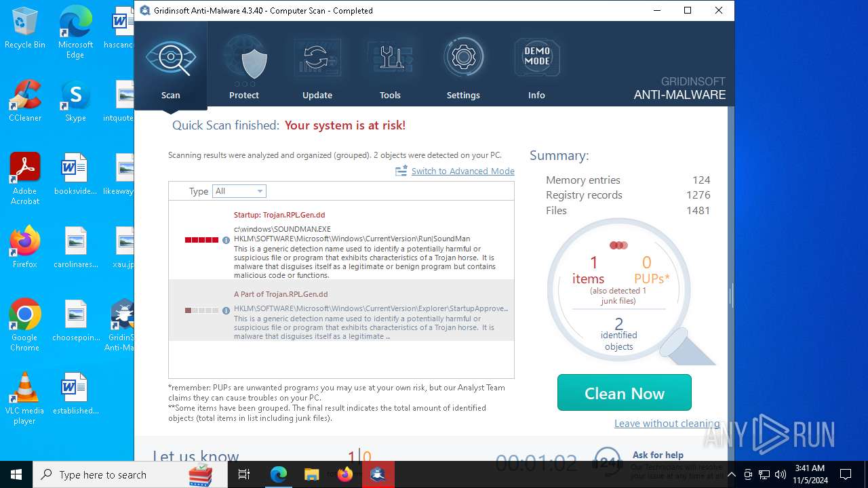Click info icon for Startup: Trojan.RPL.Gen.dd
This screenshot has height=488, width=868.
click(226, 240)
